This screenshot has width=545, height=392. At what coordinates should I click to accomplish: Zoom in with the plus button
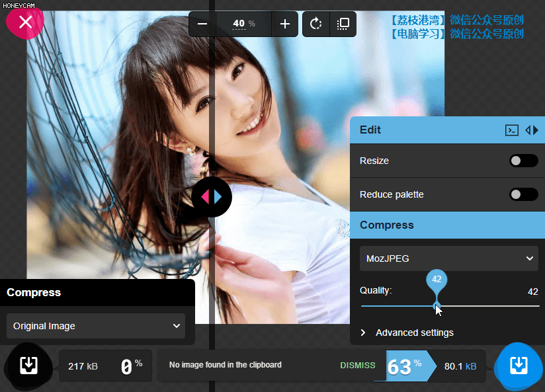click(285, 24)
